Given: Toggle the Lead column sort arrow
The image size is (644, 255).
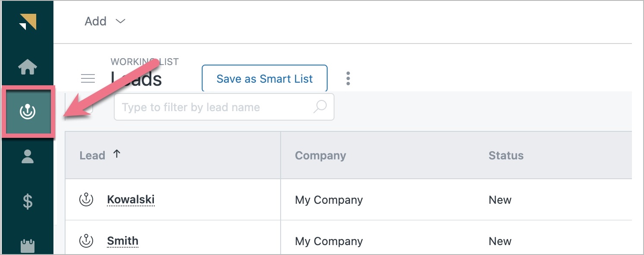Looking at the screenshot, I should tap(116, 154).
